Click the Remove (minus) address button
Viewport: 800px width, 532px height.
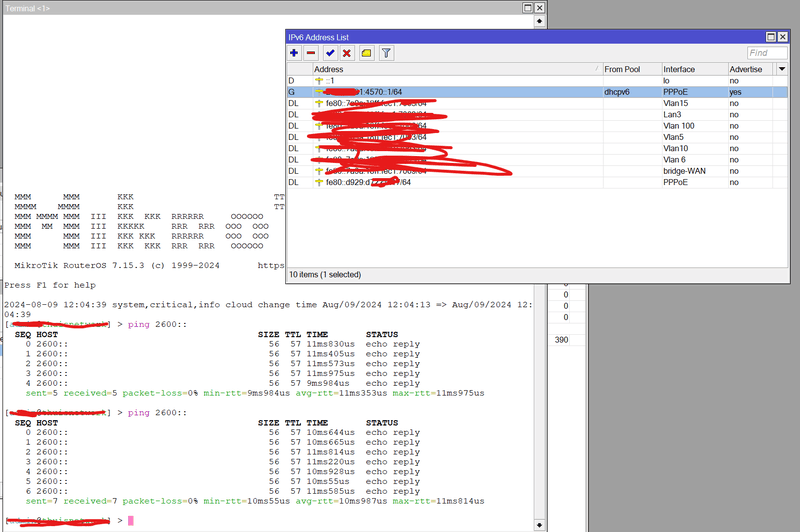tap(311, 53)
